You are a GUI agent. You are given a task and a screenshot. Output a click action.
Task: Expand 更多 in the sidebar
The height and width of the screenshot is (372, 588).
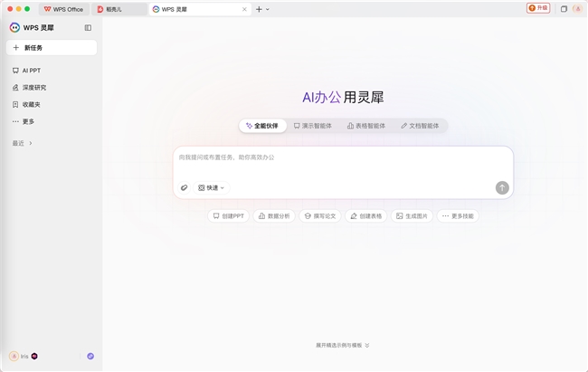[x=27, y=121]
